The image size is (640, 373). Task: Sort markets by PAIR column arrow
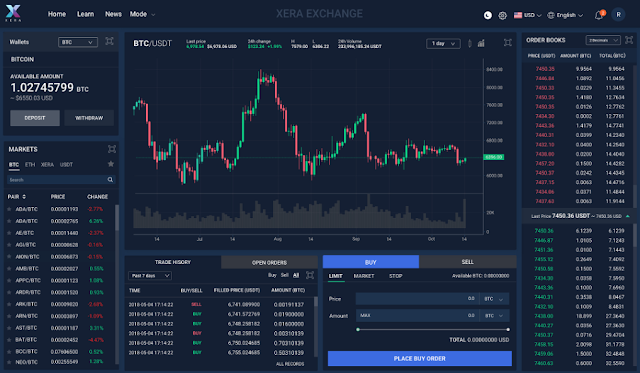tap(24, 197)
